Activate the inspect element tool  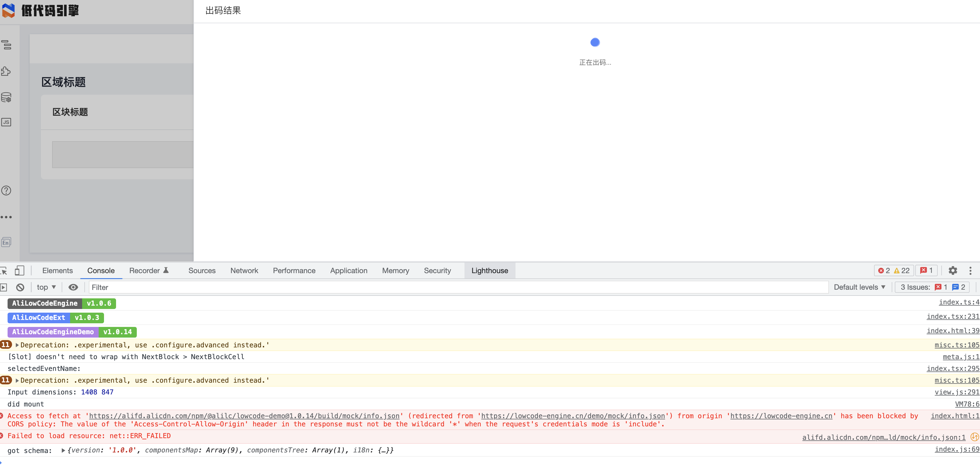4,270
